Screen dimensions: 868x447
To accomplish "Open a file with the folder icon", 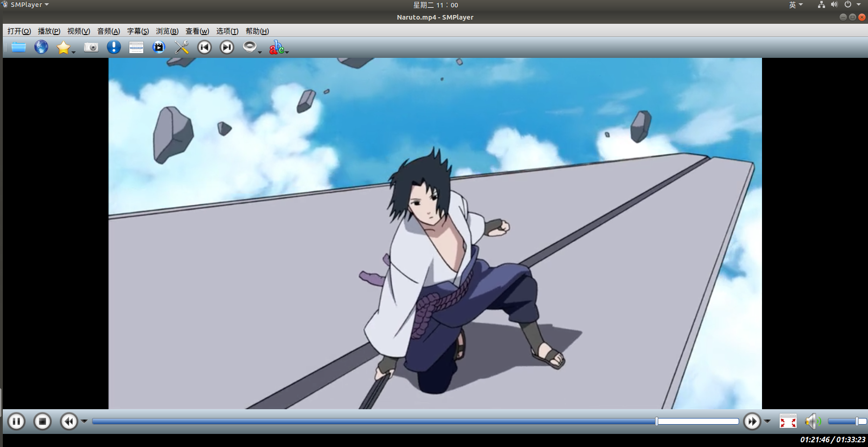I will coord(18,47).
